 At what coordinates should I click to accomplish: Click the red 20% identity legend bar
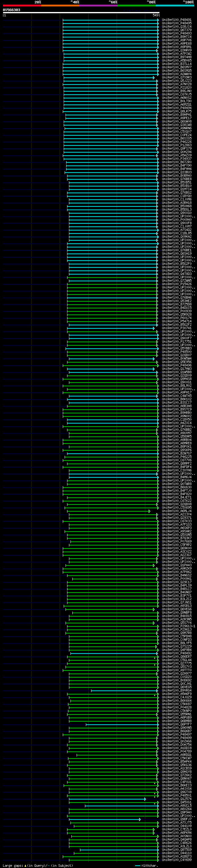click(22, 6)
